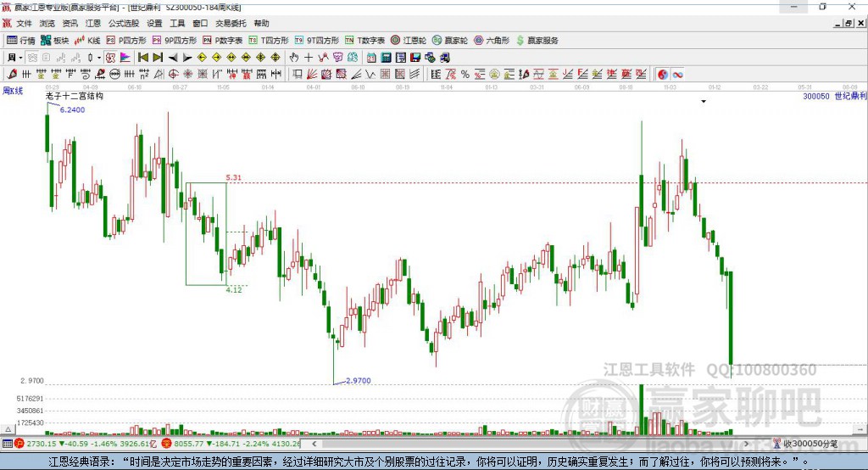Image resolution: width=868 pixels, height=470 pixels.
Task: Open the 江恩 menu
Action: [x=93, y=23]
